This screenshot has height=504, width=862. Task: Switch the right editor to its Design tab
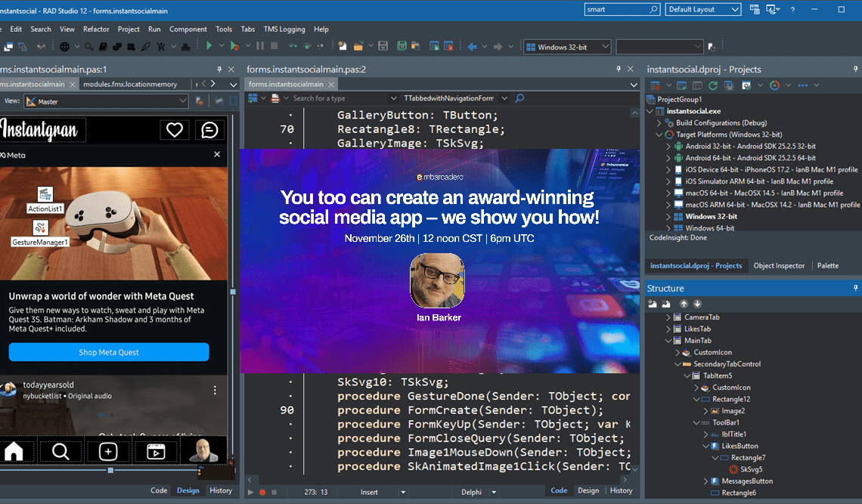pyautogui.click(x=588, y=490)
